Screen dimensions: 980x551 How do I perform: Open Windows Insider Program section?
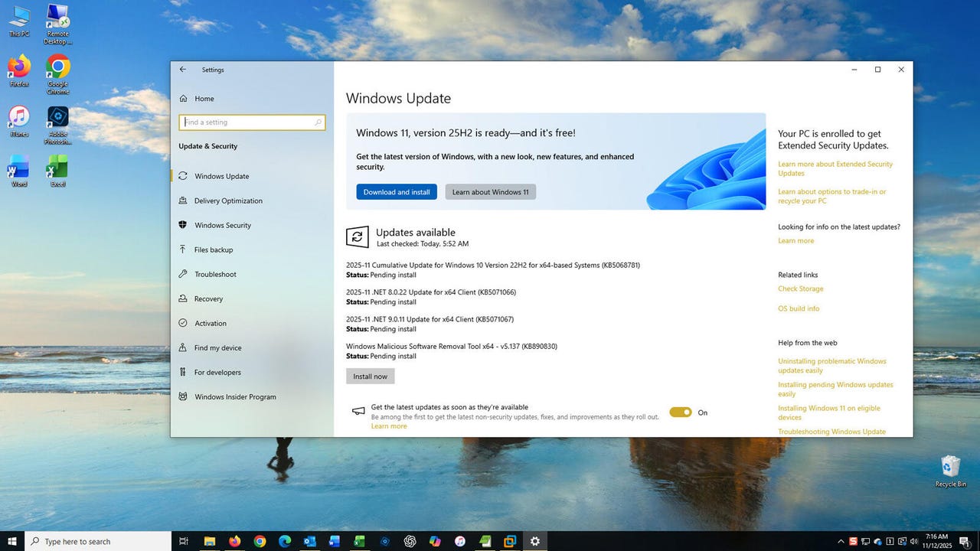pyautogui.click(x=235, y=396)
